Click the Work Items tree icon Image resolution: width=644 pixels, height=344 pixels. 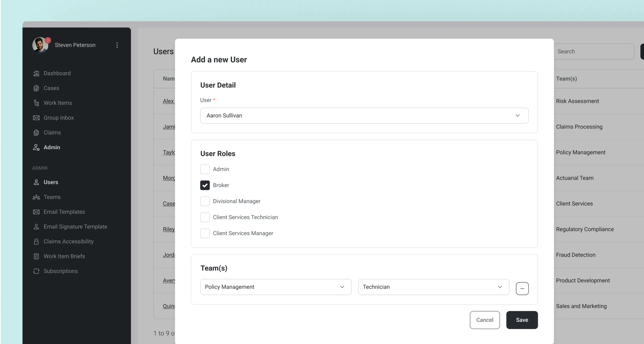[x=36, y=103]
